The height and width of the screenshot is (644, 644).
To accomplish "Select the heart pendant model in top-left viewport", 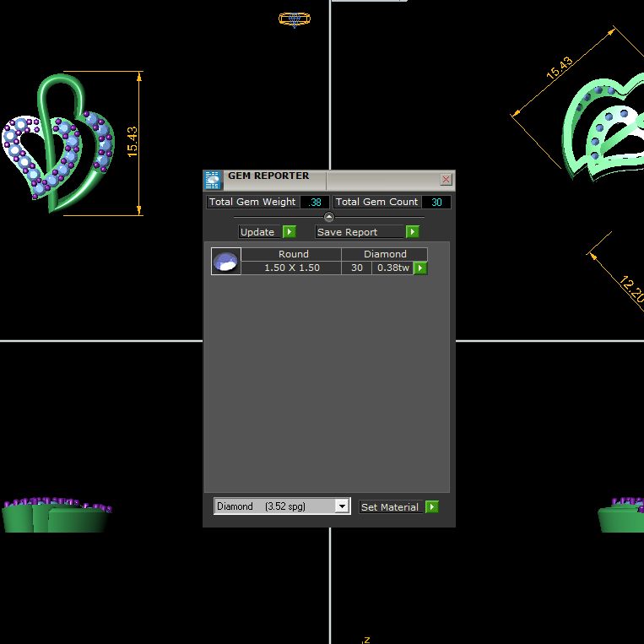I will 59,143.
